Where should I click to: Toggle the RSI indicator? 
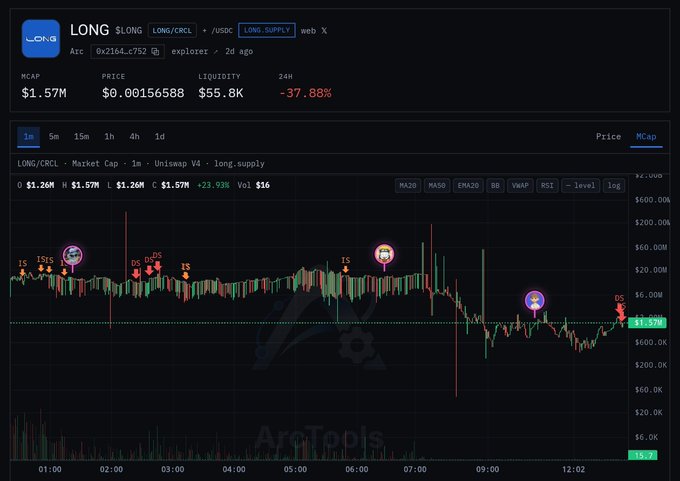547,186
